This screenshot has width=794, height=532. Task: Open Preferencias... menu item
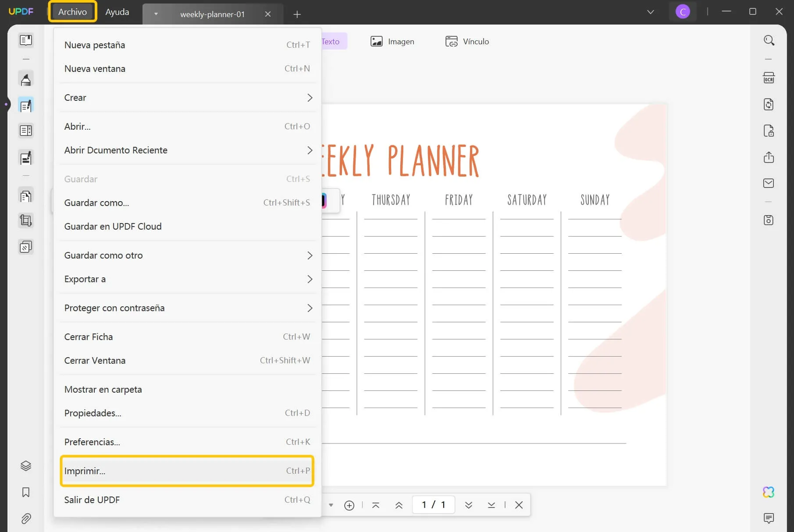(188, 442)
